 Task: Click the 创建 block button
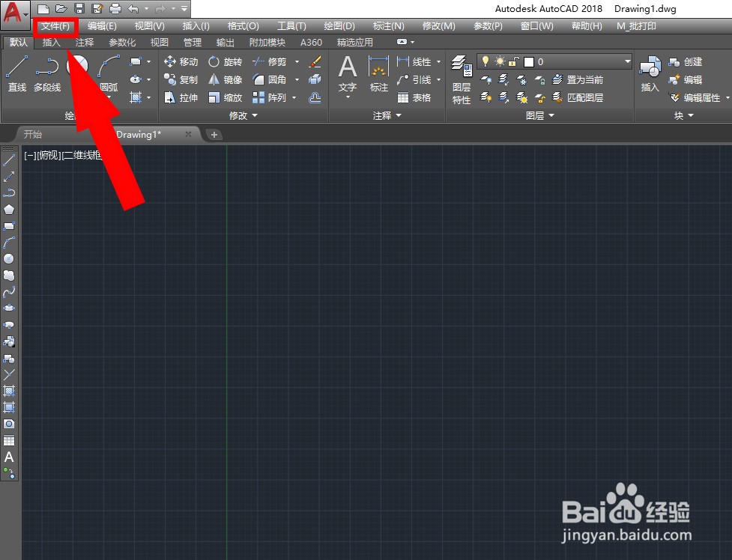tap(686, 61)
